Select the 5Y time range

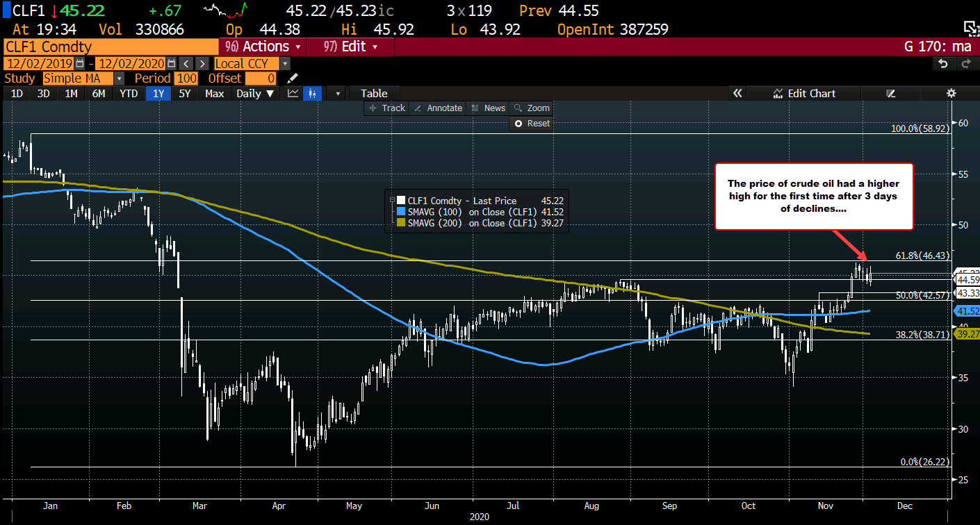pyautogui.click(x=184, y=93)
